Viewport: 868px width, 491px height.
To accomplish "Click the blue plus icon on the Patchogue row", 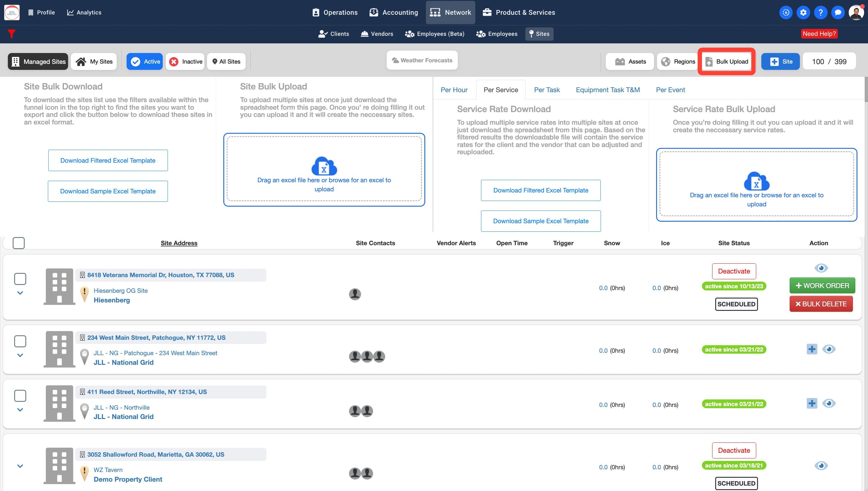I will [812, 349].
